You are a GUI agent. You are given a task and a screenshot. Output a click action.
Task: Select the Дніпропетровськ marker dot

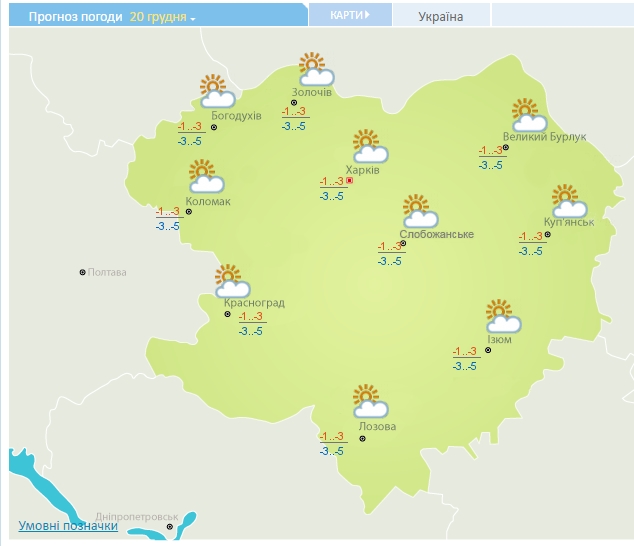point(170,527)
